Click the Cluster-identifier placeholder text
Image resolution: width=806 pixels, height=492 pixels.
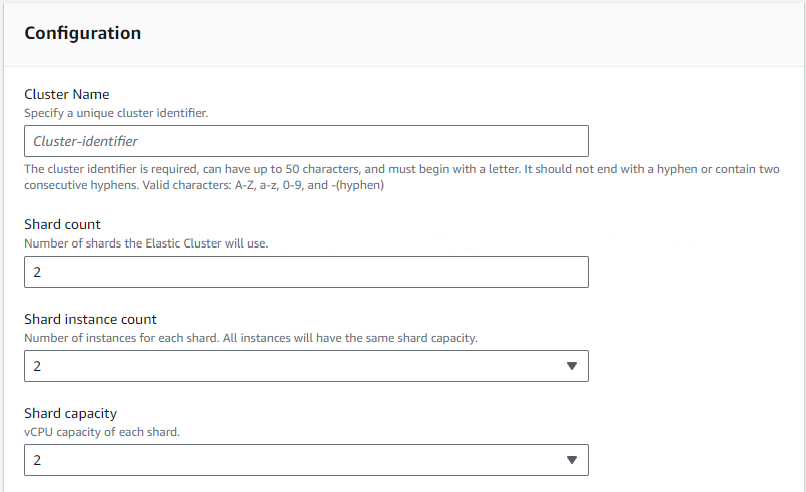85,141
